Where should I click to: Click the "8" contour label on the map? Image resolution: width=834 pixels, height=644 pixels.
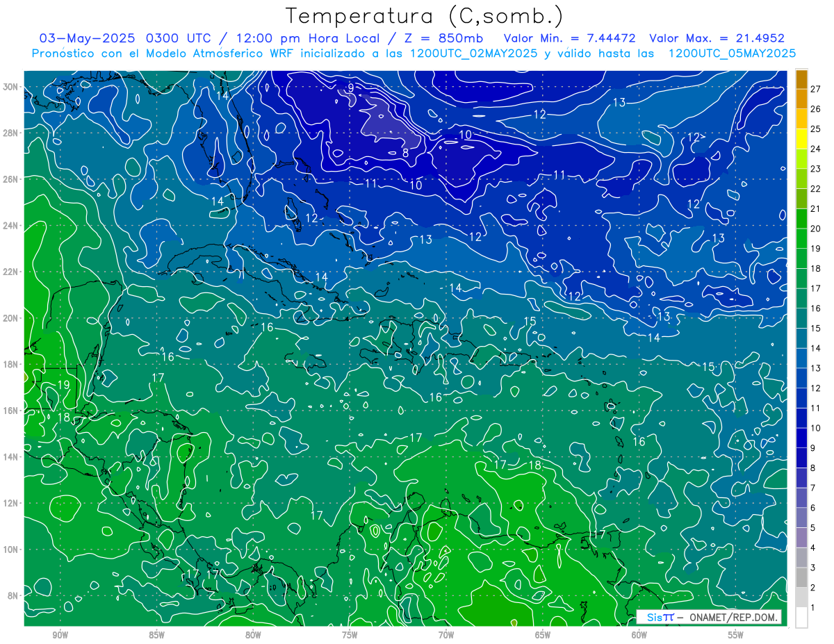(405, 152)
